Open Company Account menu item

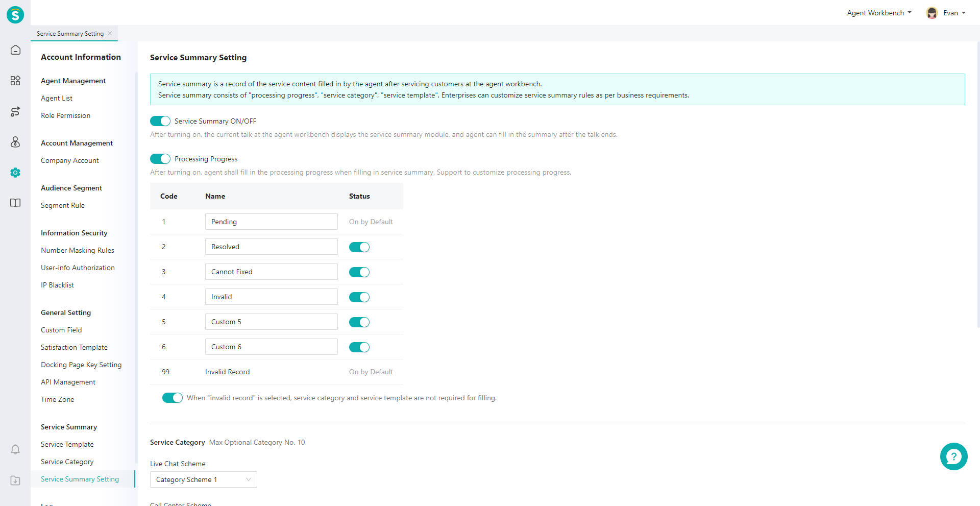click(x=70, y=160)
